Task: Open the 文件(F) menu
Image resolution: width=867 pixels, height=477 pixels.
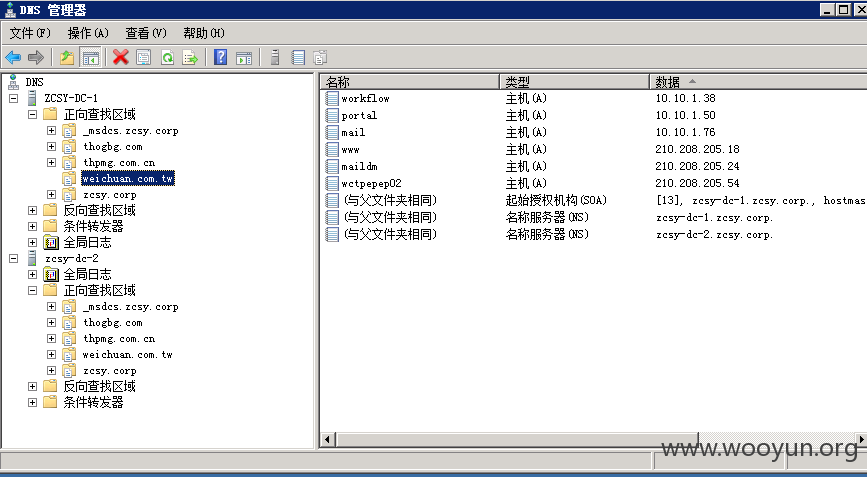Action: tap(30, 33)
